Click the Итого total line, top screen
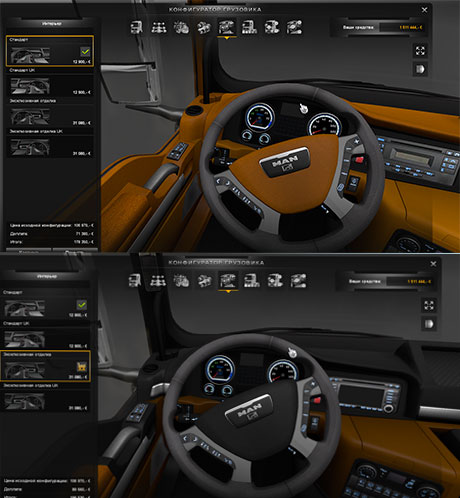 point(51,242)
